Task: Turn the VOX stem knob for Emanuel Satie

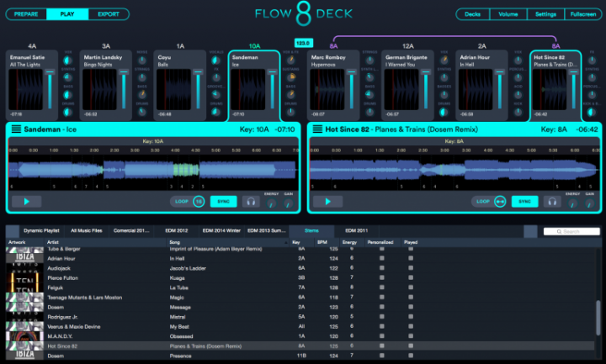Action: point(67,61)
